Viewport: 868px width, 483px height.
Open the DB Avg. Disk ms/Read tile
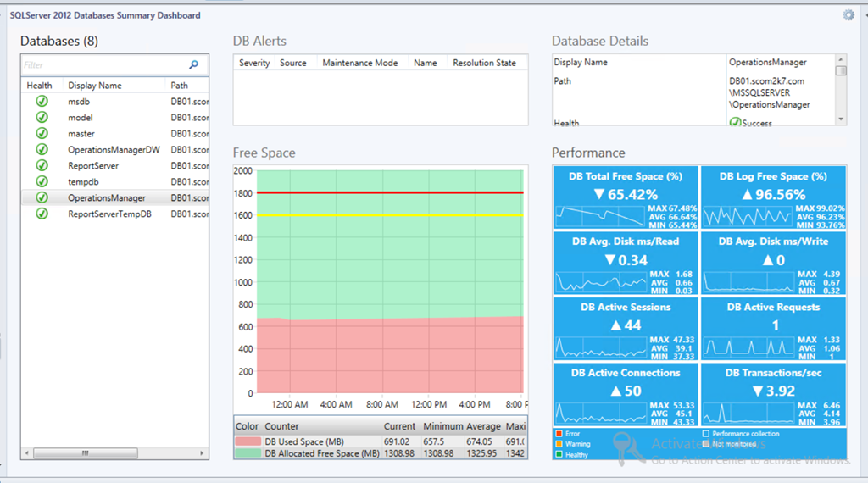click(x=626, y=263)
